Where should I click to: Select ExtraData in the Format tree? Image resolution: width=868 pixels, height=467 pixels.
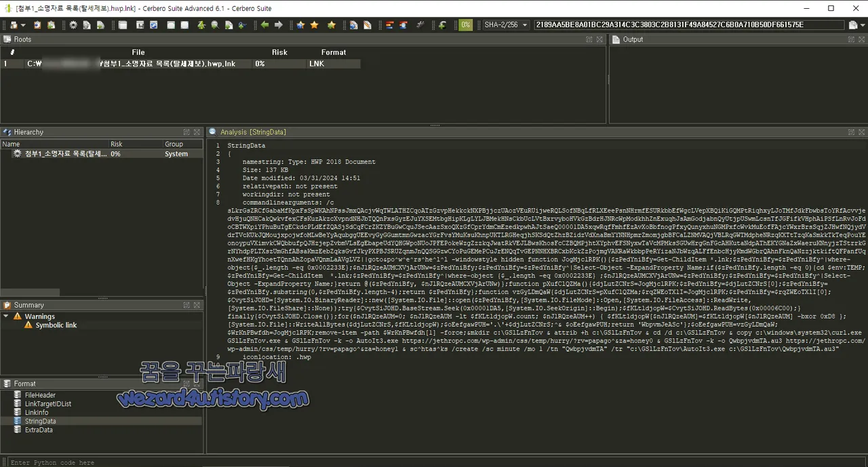point(39,430)
